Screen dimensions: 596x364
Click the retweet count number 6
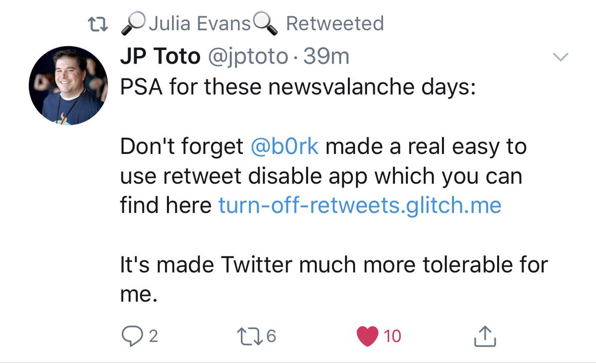271,336
